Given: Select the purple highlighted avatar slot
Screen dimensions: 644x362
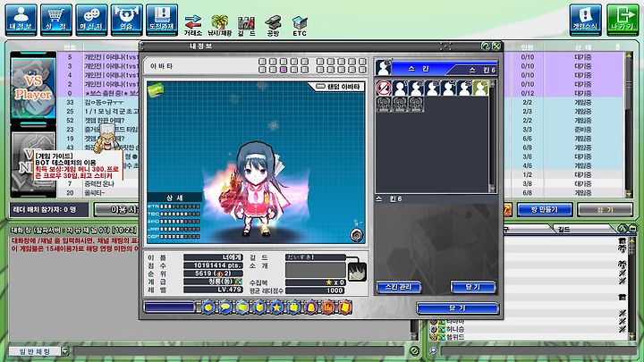Looking at the screenshot, I should 284,70.
